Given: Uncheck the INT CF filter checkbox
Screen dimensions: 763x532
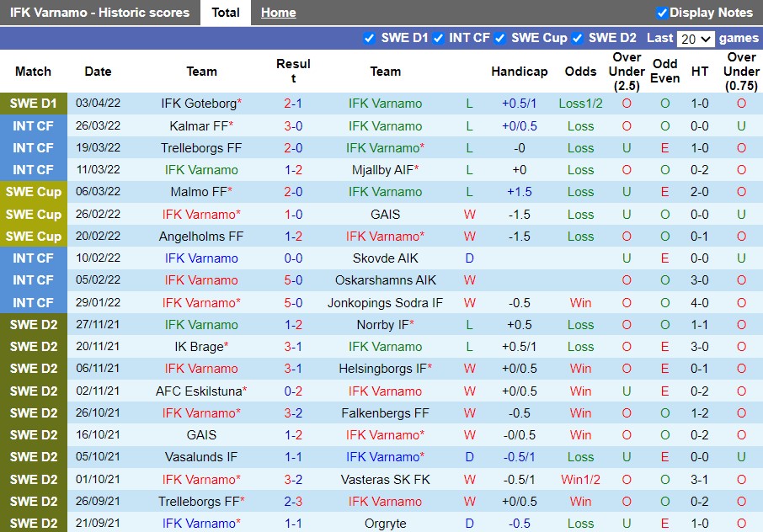Looking at the screenshot, I should 439,38.
